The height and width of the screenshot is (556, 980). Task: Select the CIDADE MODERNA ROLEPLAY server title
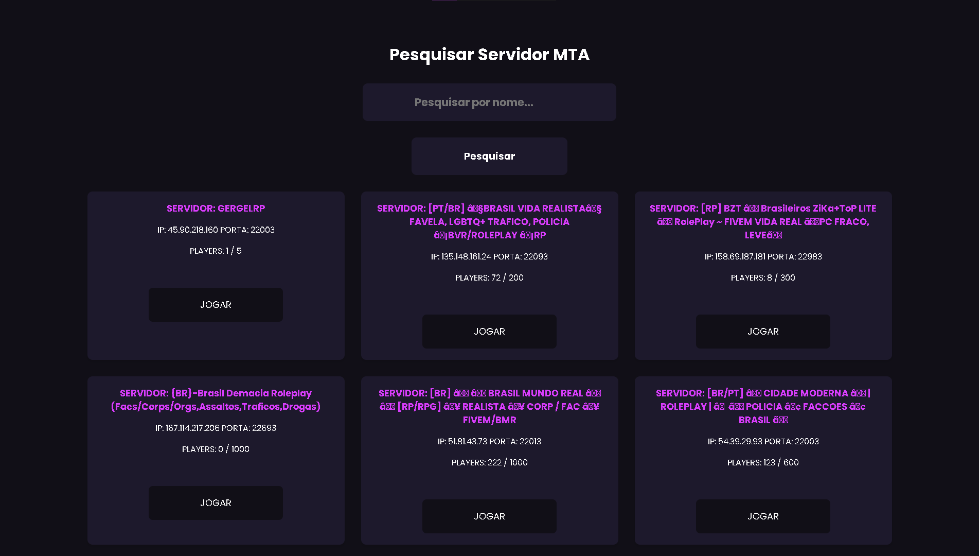tap(762, 406)
